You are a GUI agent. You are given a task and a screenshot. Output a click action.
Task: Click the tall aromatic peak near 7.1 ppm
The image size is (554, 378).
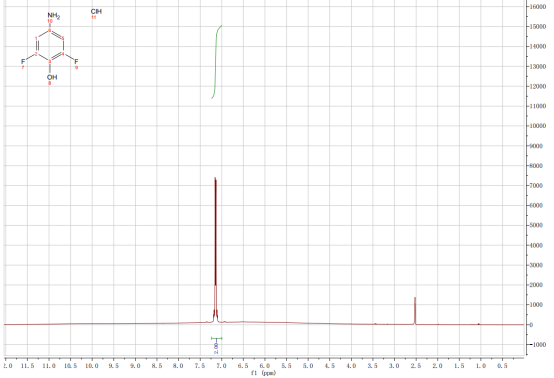[215, 247]
